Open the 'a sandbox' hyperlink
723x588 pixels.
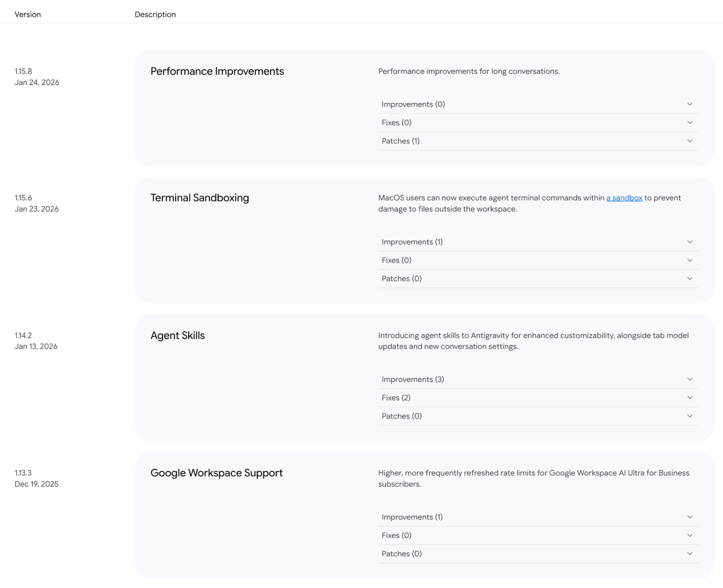click(x=624, y=198)
